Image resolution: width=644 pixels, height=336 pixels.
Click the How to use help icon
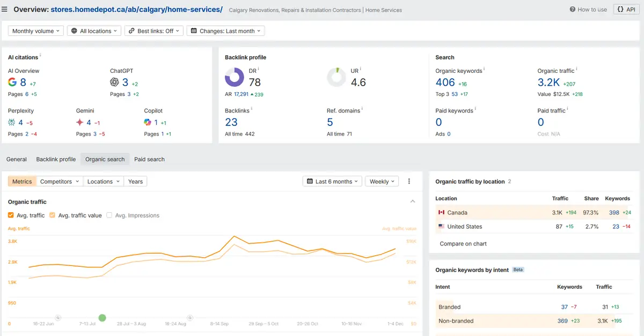[573, 10]
